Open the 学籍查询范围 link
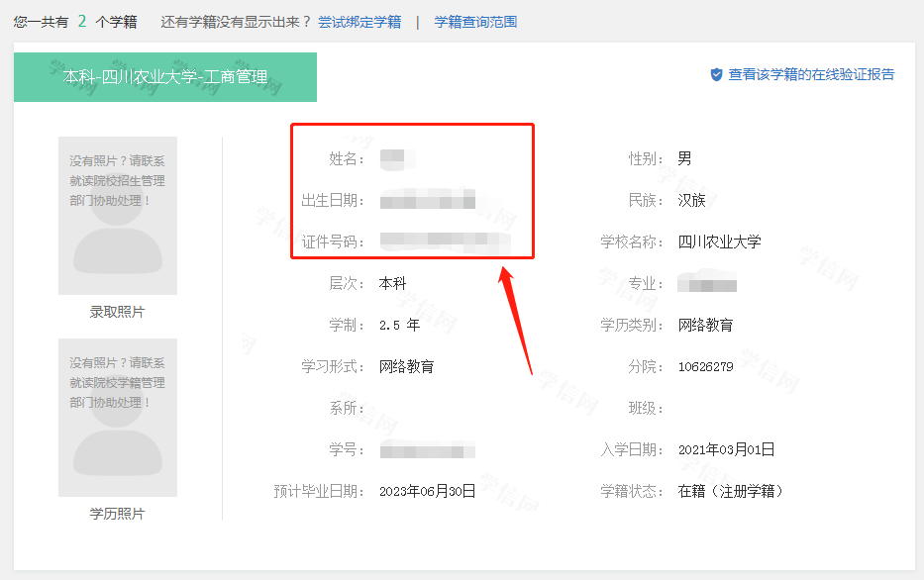 point(475,22)
